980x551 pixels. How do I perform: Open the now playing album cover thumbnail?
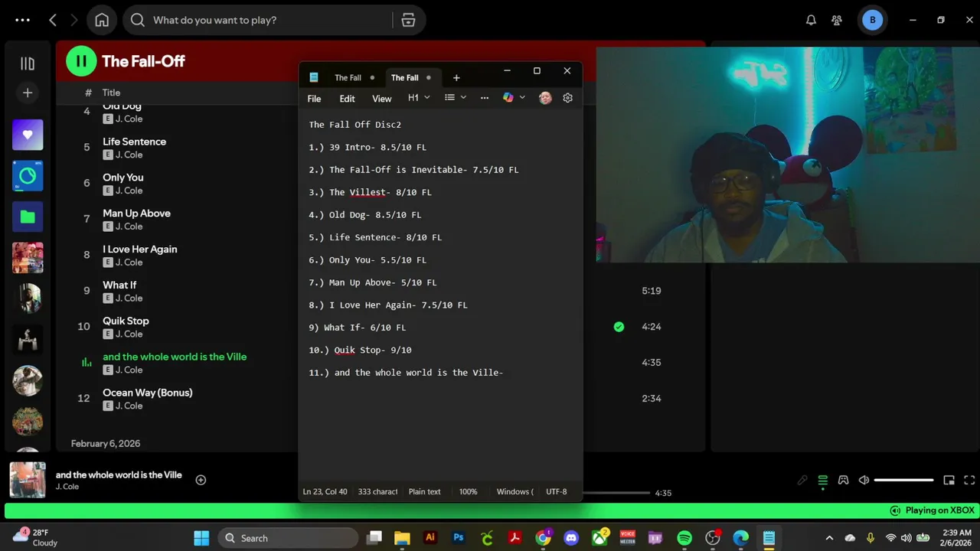[x=28, y=480]
